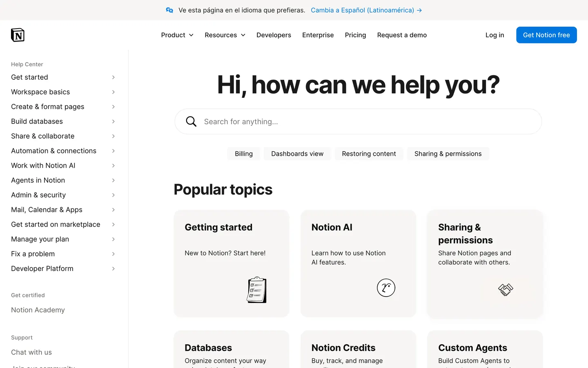The image size is (588, 368).
Task: Expand the Developer Platform chevron
Action: 114,269
